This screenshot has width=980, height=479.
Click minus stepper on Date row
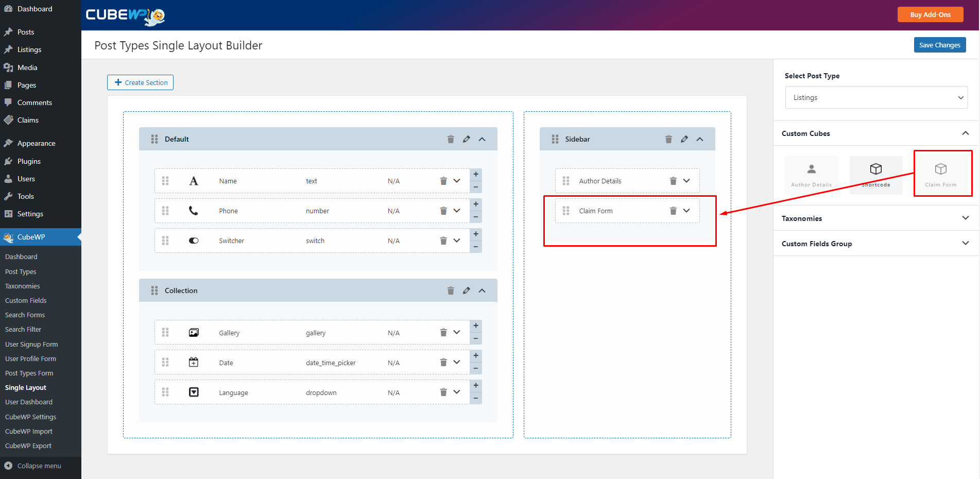(x=476, y=369)
